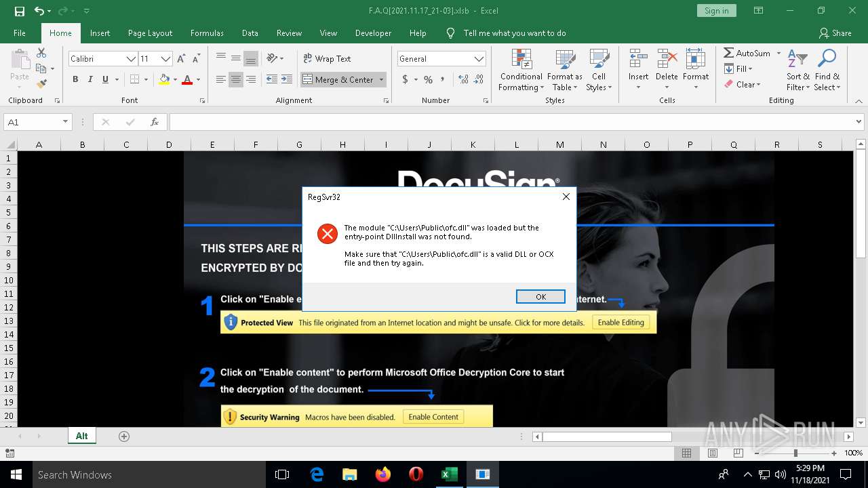Click OK in the RegSvr32 dialog
This screenshot has width=868, height=488.
pyautogui.click(x=540, y=297)
